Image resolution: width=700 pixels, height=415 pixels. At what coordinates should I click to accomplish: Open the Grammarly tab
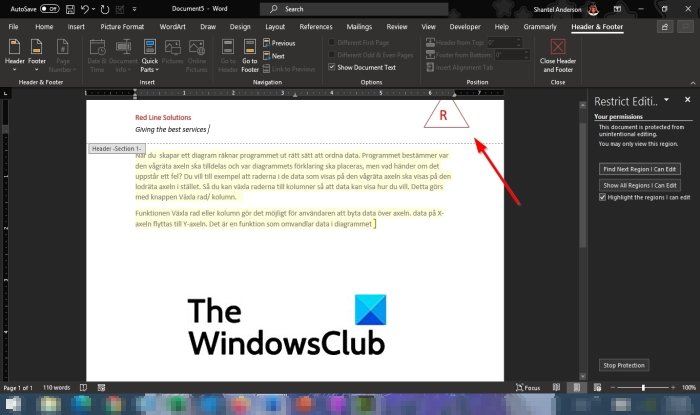540,27
